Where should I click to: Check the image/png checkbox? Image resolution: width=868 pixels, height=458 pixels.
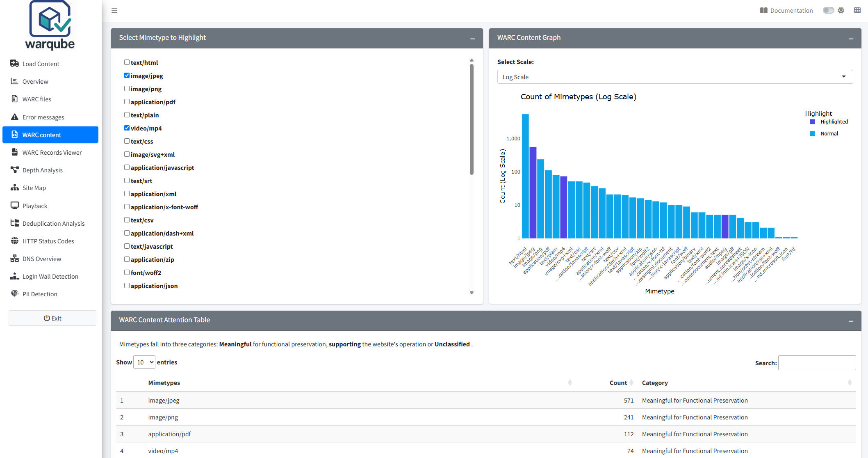click(127, 88)
